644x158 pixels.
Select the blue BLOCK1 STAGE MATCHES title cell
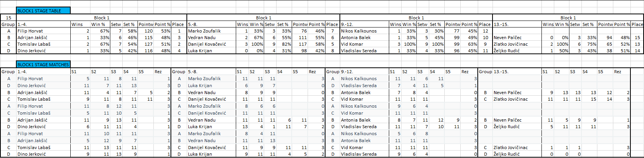pyautogui.click(x=43, y=65)
